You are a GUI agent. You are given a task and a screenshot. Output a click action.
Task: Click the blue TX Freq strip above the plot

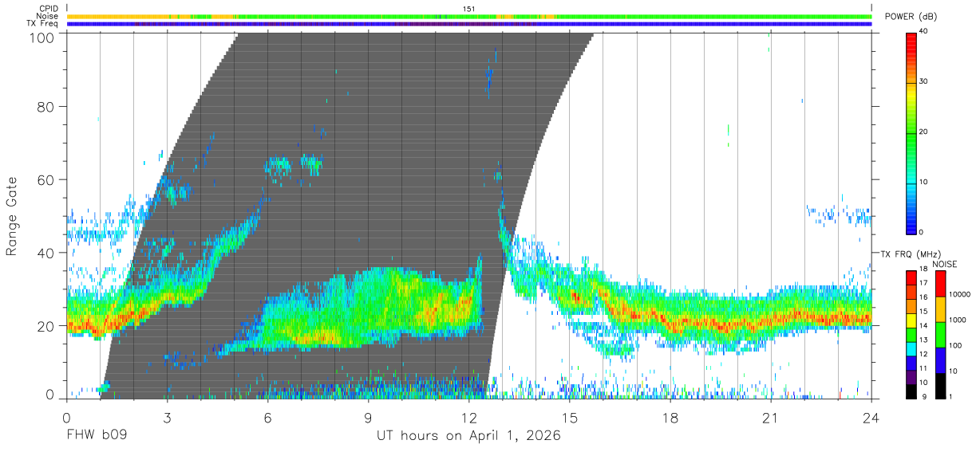[469, 24]
